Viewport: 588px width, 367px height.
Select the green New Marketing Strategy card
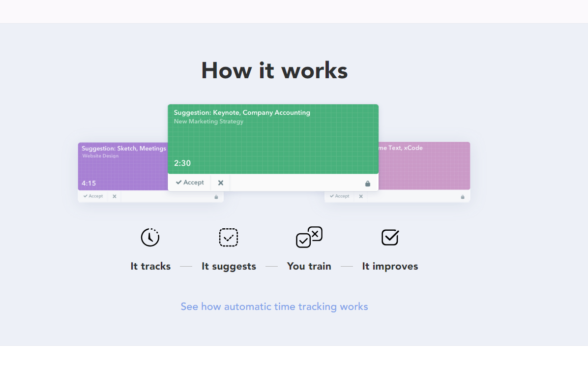pos(273,140)
